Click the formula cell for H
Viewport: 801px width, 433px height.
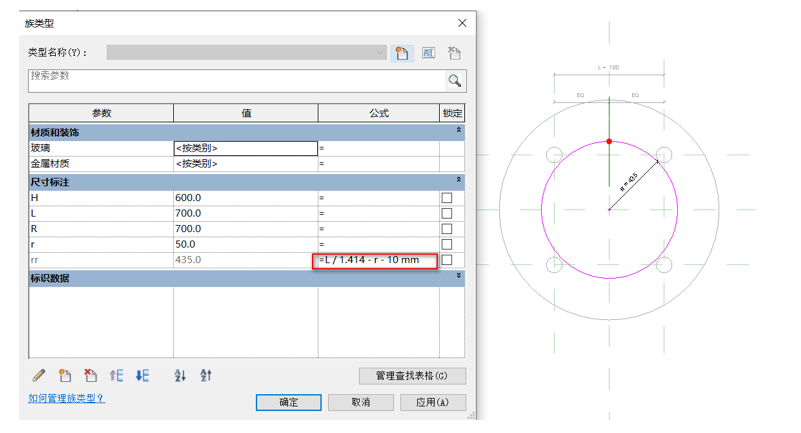tap(379, 198)
